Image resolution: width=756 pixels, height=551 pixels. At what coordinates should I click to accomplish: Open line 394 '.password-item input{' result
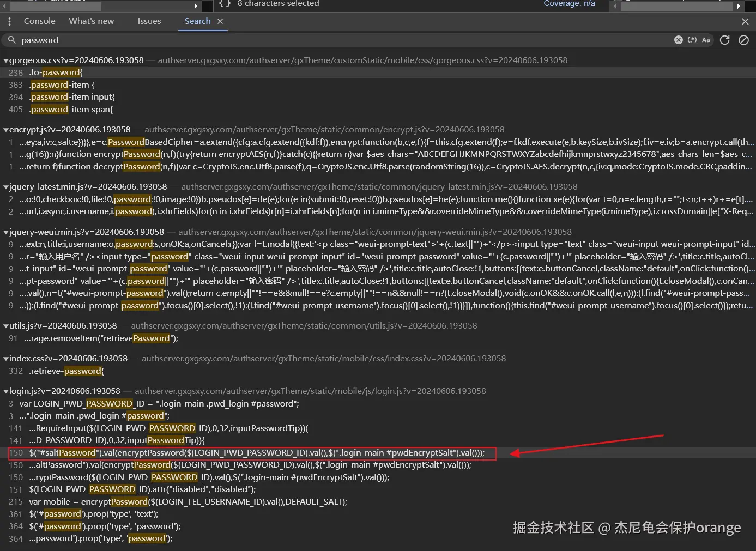tap(378, 97)
